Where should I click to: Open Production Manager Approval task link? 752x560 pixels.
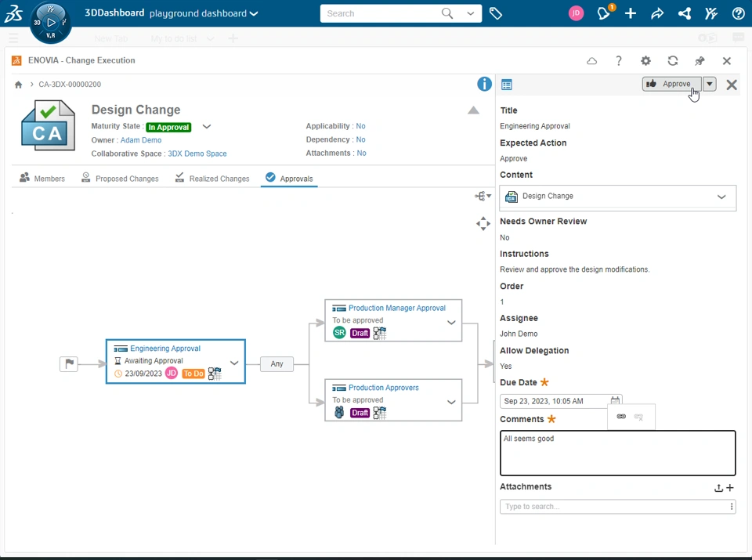pos(397,308)
